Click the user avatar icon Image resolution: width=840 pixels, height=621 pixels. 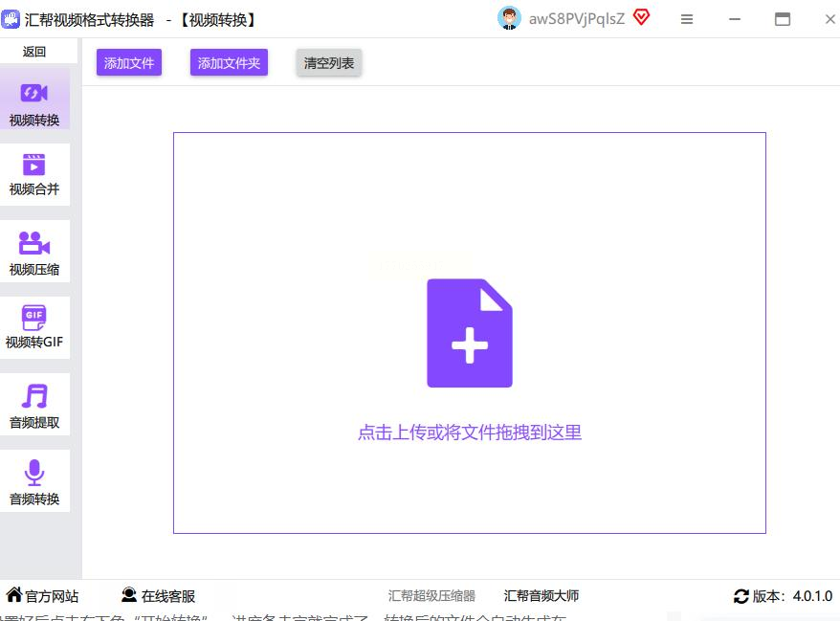(x=510, y=18)
